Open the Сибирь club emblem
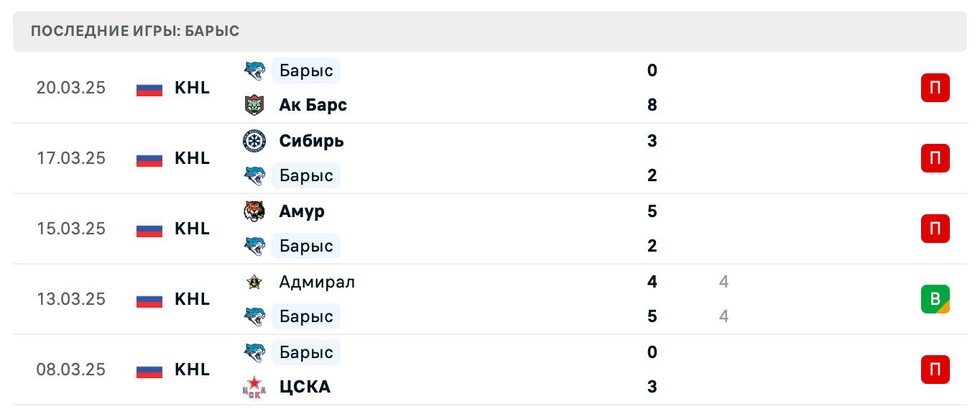The width and height of the screenshot is (980, 417). pos(255,141)
